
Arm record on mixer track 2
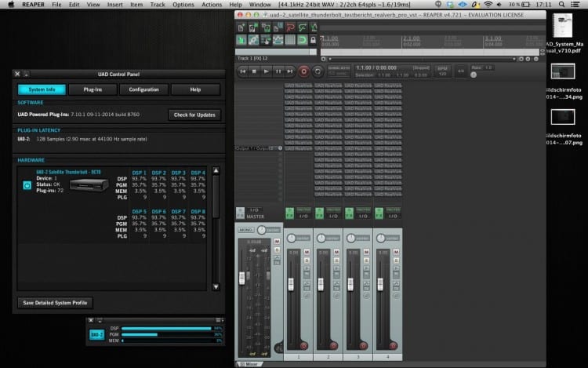click(333, 346)
